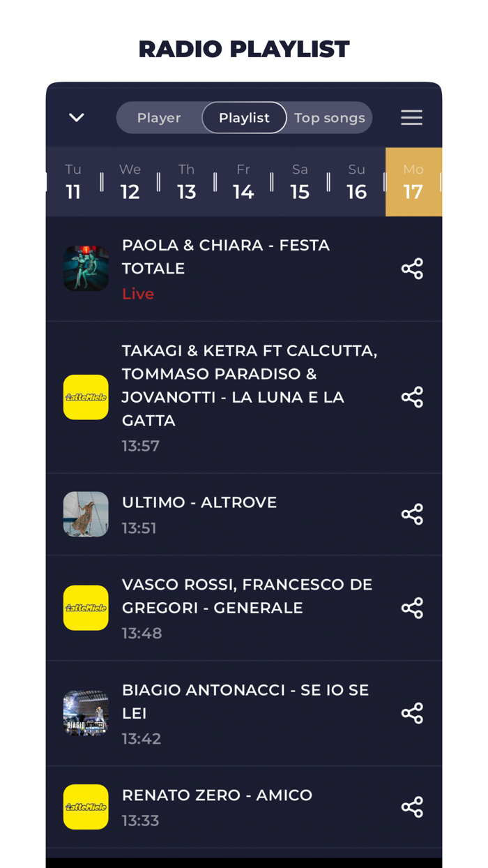Share Renato Zero - Amico
Viewport: 488px width, 868px height.
click(x=412, y=806)
